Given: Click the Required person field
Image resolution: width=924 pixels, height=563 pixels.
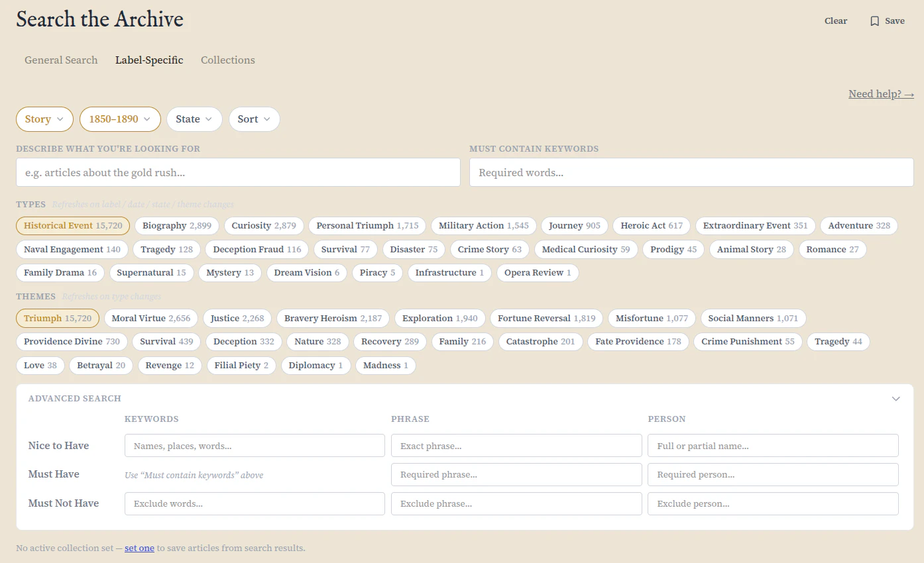Looking at the screenshot, I should click(773, 474).
